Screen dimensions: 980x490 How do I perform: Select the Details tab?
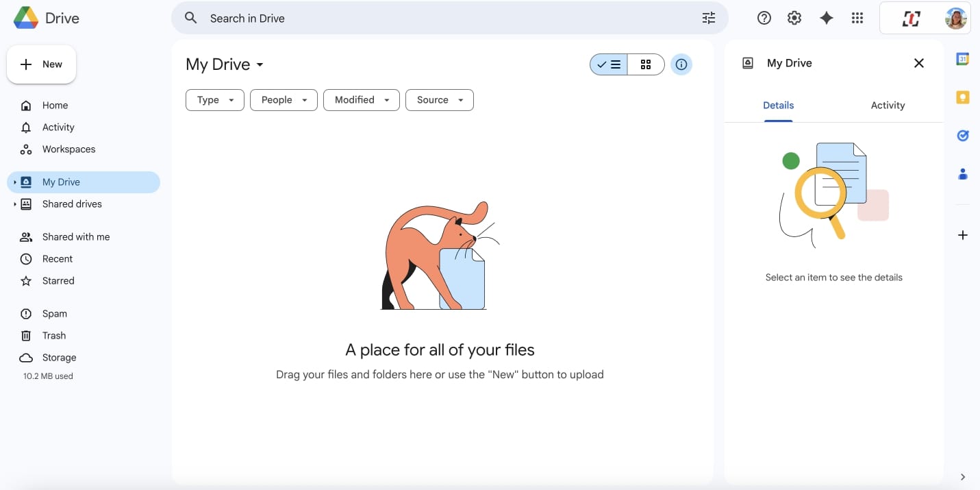tap(779, 105)
